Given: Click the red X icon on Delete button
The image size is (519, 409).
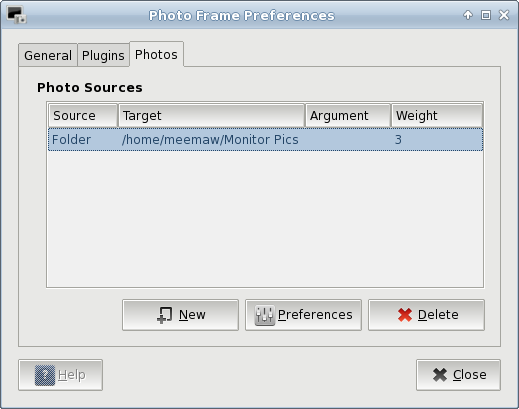Looking at the screenshot, I should point(405,315).
